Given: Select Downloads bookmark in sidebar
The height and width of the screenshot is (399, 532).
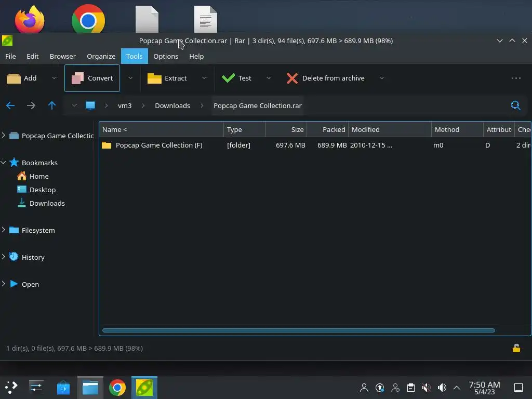Looking at the screenshot, I should click(41, 203).
